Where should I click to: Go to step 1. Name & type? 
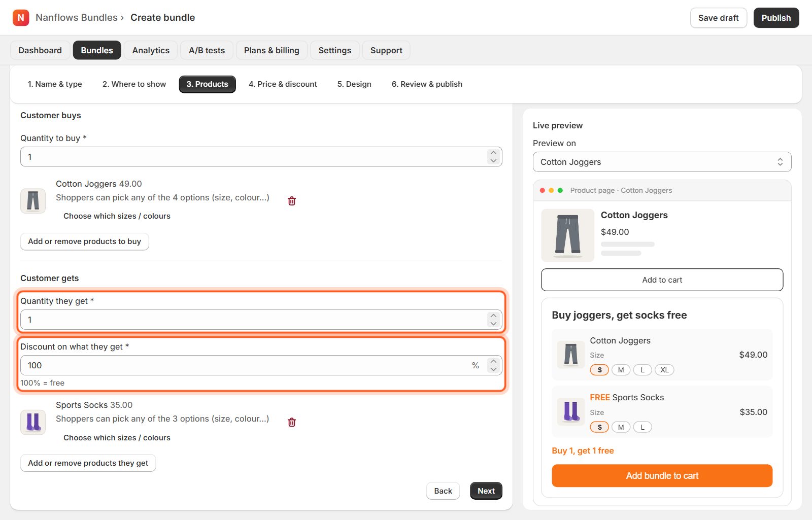(x=55, y=84)
